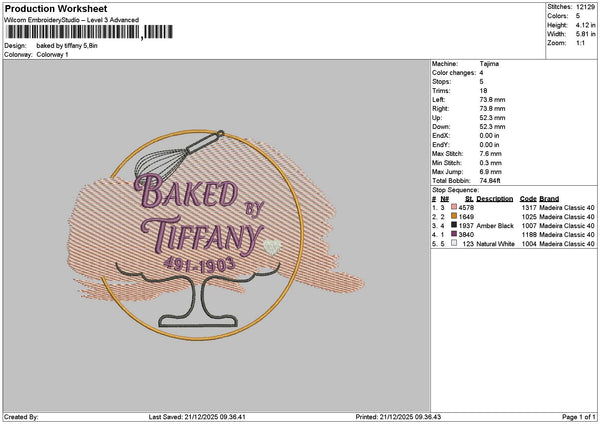The height and width of the screenshot is (424, 600).
Task: Select the 'Colorway 1' value
Action: tap(52, 55)
